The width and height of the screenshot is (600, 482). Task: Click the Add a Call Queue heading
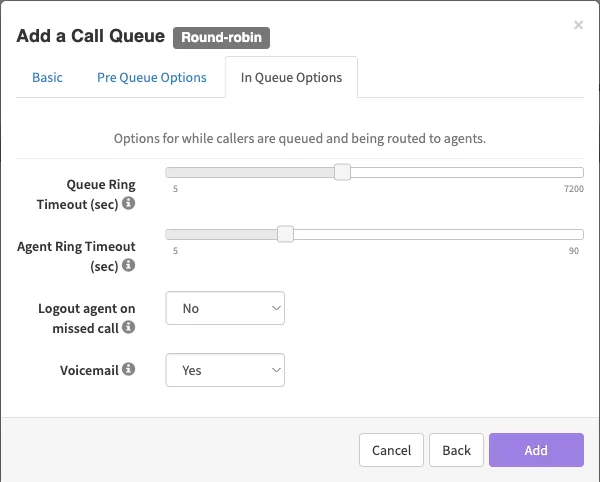pyautogui.click(x=91, y=36)
